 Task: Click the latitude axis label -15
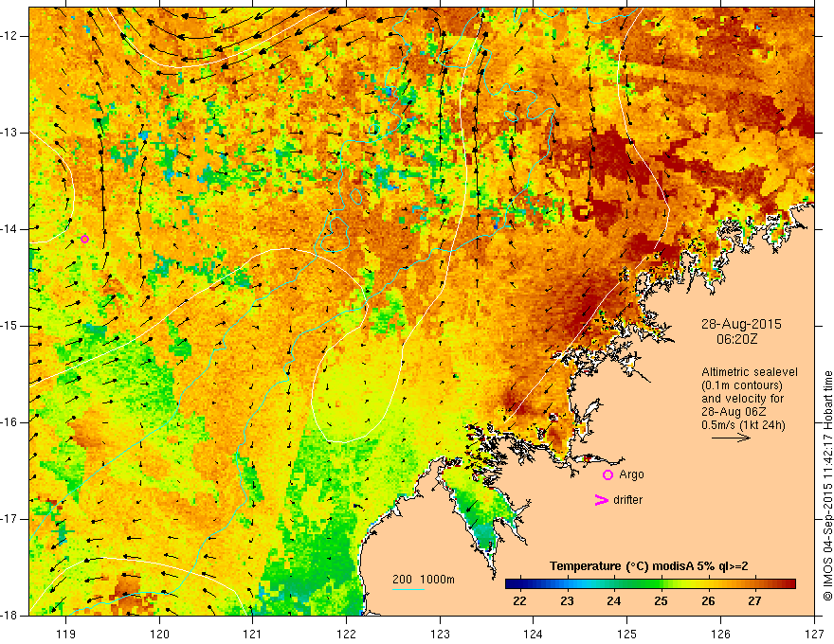pos(9,326)
